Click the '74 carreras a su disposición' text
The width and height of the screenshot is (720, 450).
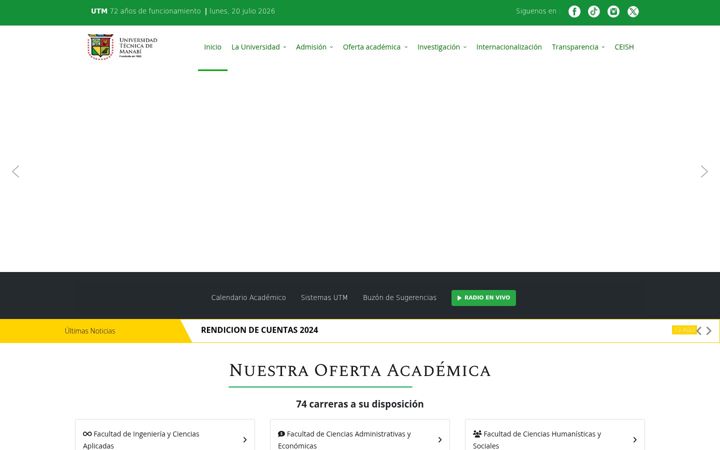[360, 404]
